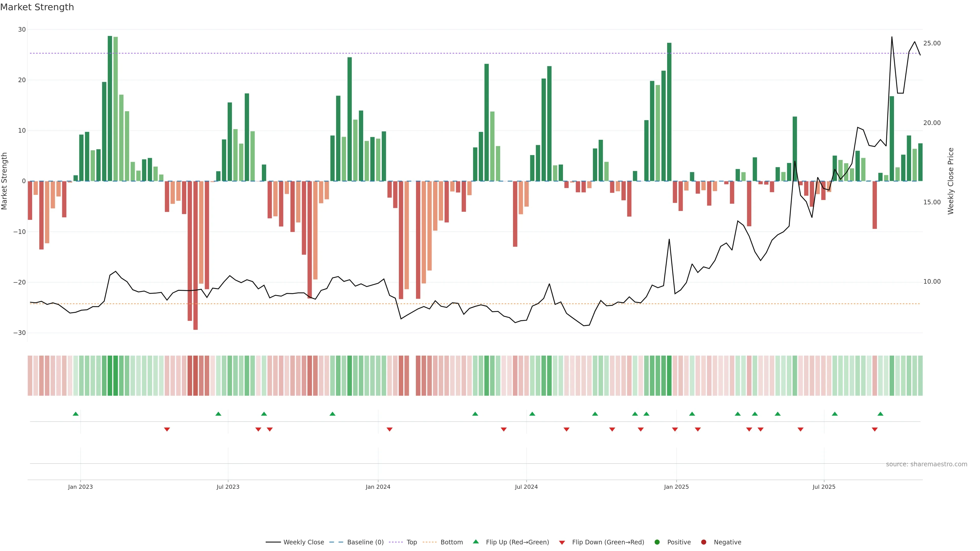The width and height of the screenshot is (980, 551).
Task: Click the Positive green circle legend icon
Action: pyautogui.click(x=657, y=542)
